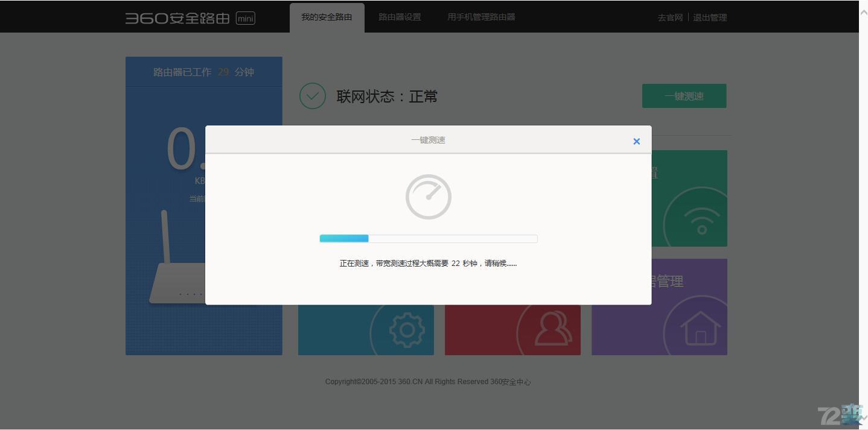Open the 用手机管理路由器 tab
Viewport: 868px width, 430px height.
pos(480,16)
